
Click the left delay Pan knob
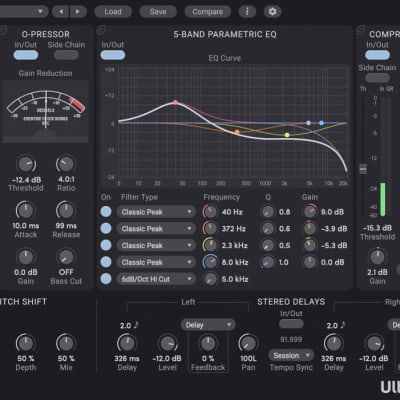click(248, 343)
